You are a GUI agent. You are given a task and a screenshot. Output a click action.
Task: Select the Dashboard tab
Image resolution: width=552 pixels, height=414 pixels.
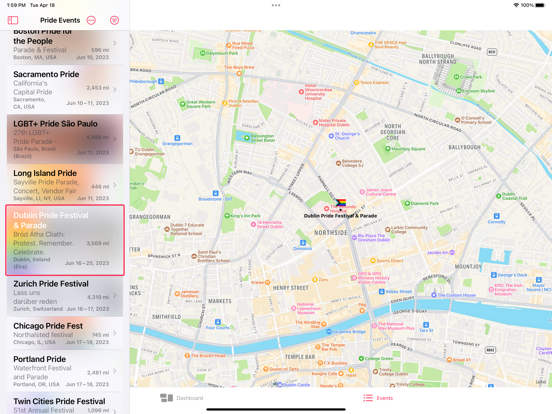182,398
